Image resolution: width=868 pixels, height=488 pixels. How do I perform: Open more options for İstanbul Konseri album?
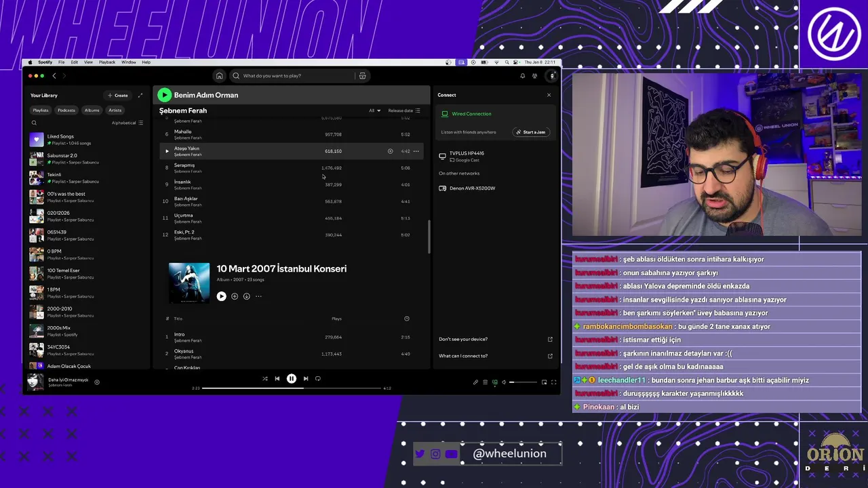258,296
